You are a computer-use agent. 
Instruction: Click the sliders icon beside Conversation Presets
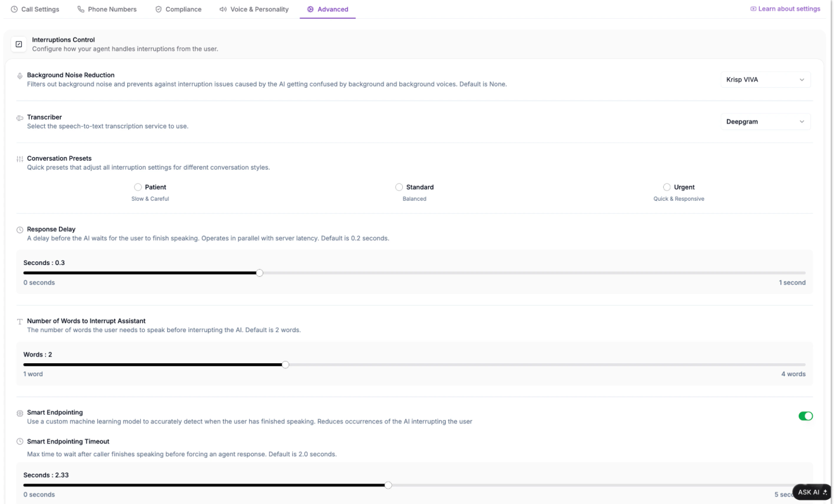click(x=20, y=159)
